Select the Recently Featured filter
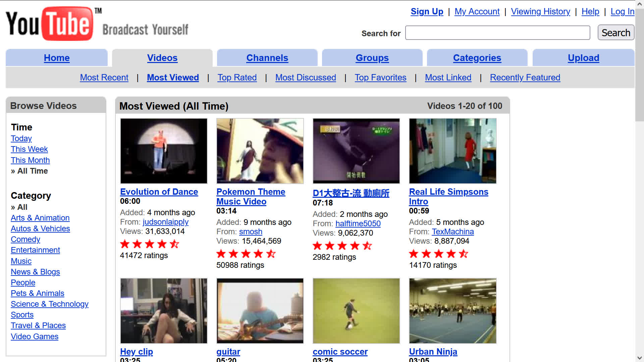Screen dimensions: 644x362 click(525, 77)
